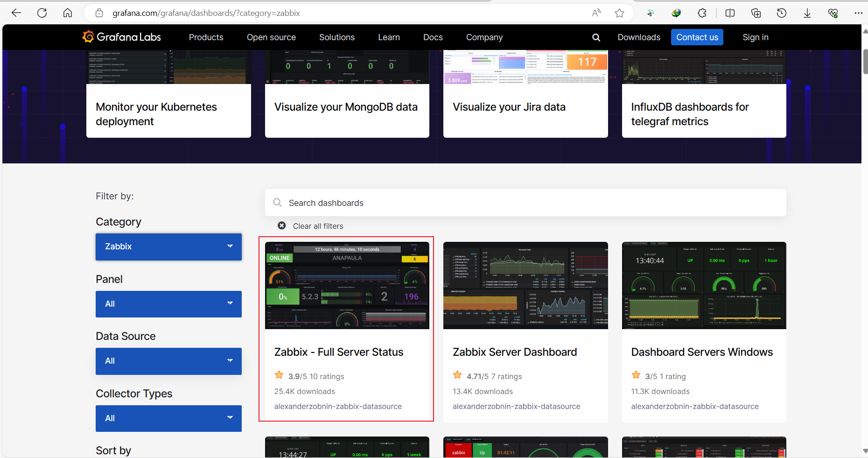Open the Downloads link in header
The image size is (868, 458).
coord(639,37)
